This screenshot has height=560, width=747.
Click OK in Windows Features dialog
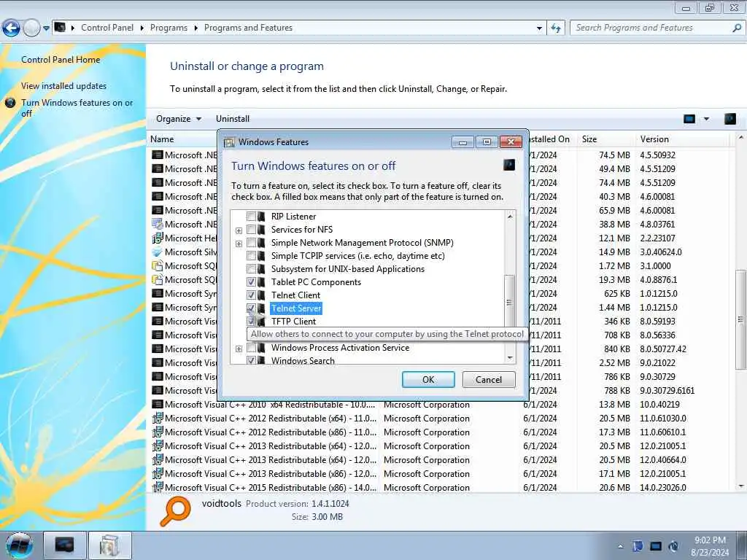click(428, 379)
